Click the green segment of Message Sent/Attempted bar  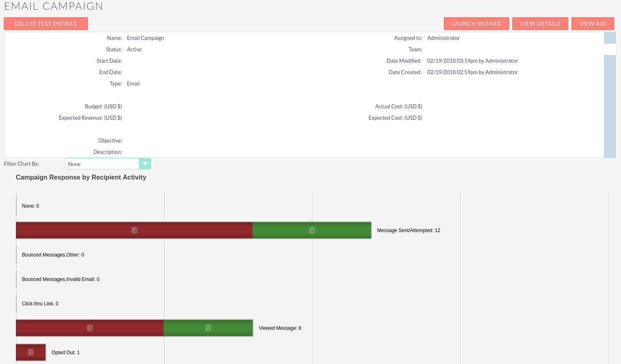tap(312, 230)
